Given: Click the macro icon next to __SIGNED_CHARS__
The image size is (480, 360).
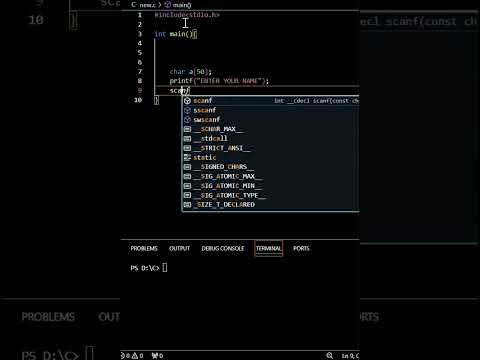Looking at the screenshot, I should (187, 167).
